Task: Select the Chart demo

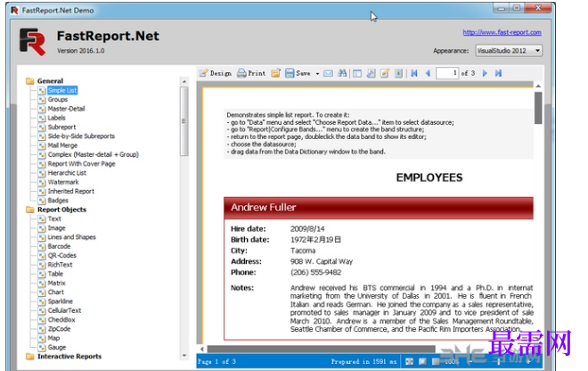Action: pyautogui.click(x=56, y=293)
